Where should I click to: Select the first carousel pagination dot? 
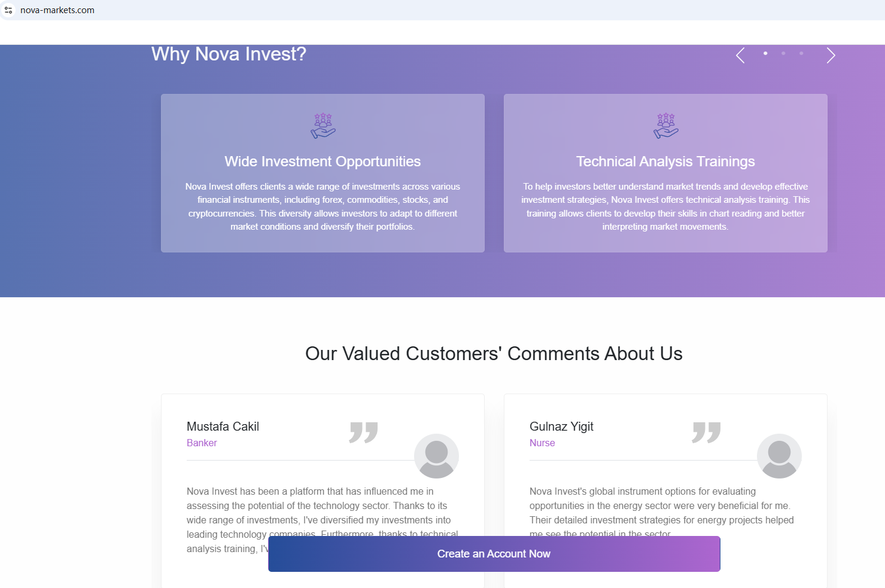[765, 53]
